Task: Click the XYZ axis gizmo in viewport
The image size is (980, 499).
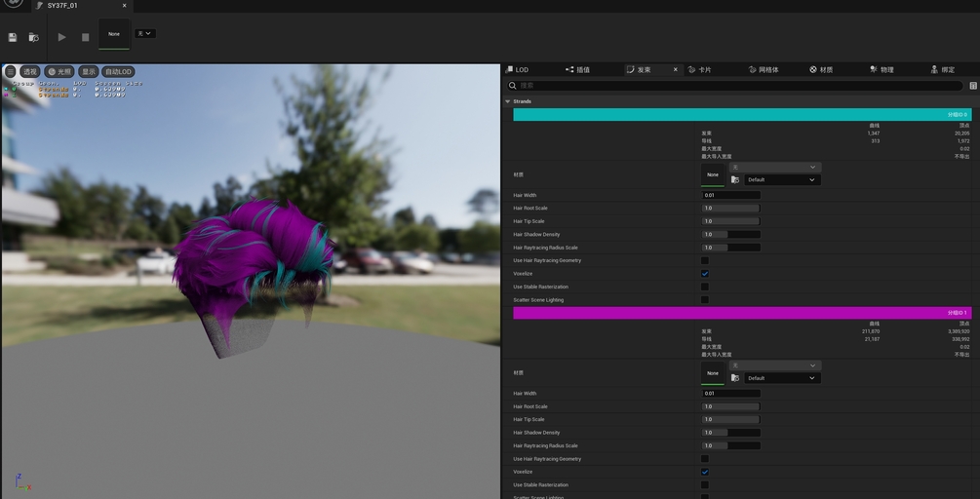Action: [x=23, y=482]
